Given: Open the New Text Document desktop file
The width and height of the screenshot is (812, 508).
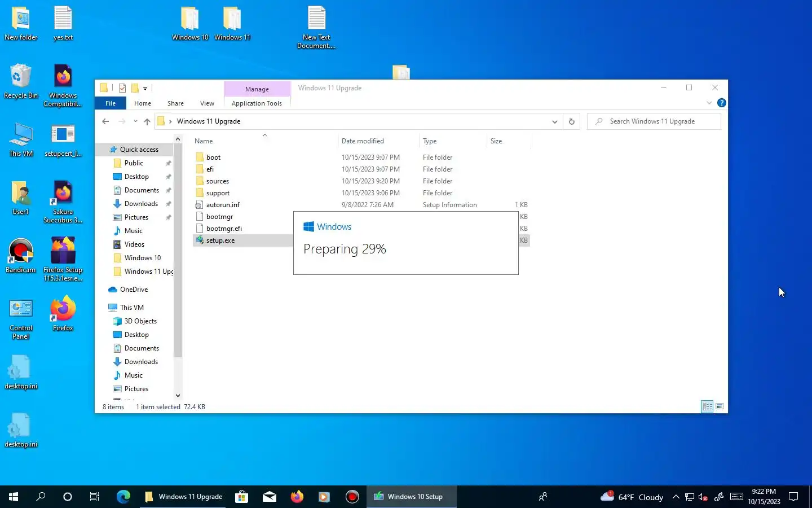Looking at the screenshot, I should 316,27.
